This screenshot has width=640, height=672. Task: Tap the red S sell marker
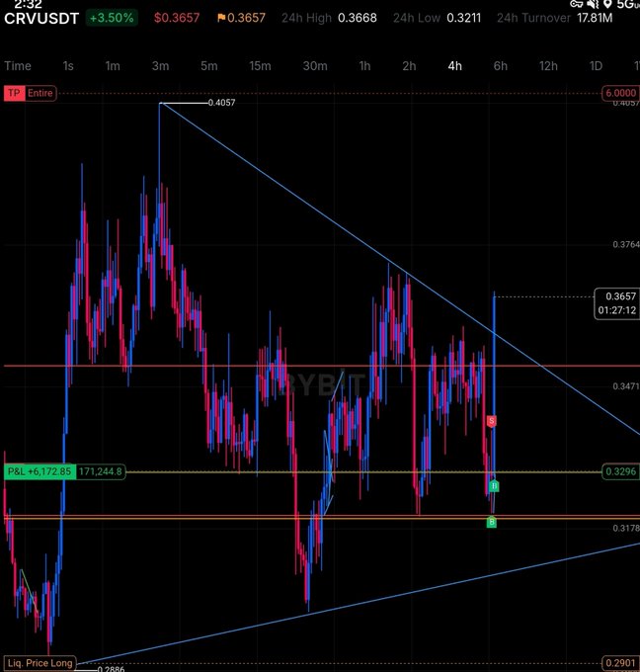tap(491, 421)
